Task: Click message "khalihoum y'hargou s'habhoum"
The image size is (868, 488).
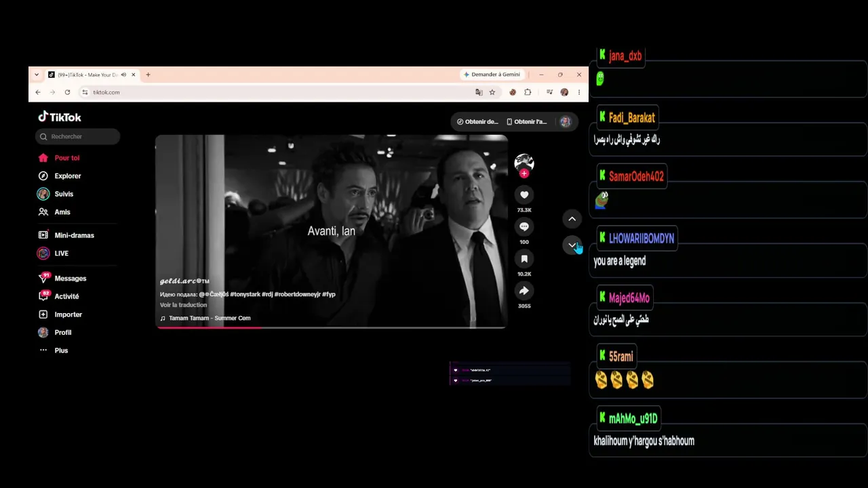Action: pyautogui.click(x=644, y=441)
